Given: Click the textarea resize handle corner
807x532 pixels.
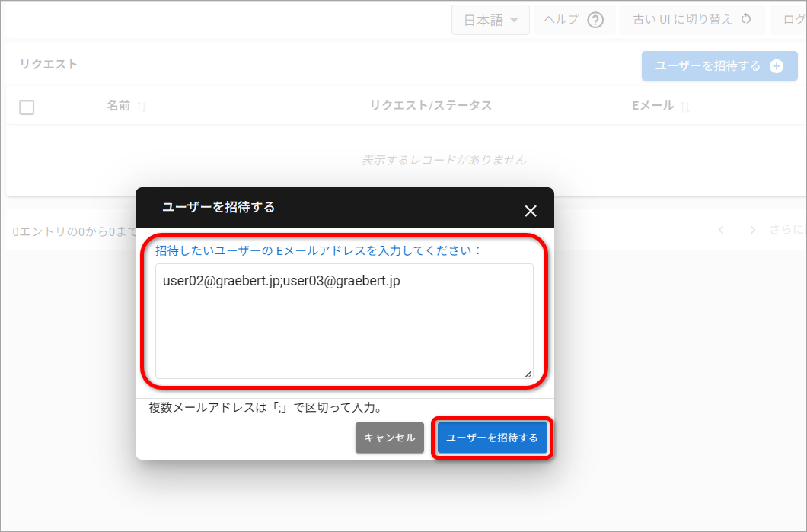Looking at the screenshot, I should 528,374.
